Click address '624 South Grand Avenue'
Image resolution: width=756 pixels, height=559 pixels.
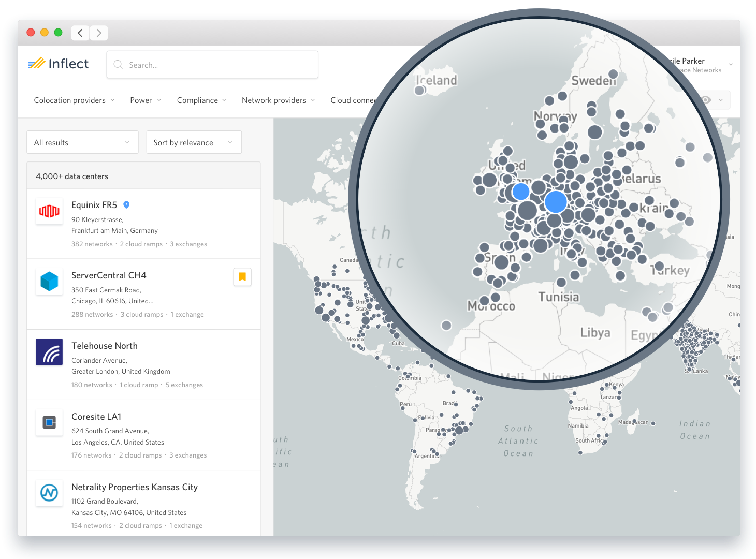click(x=110, y=431)
